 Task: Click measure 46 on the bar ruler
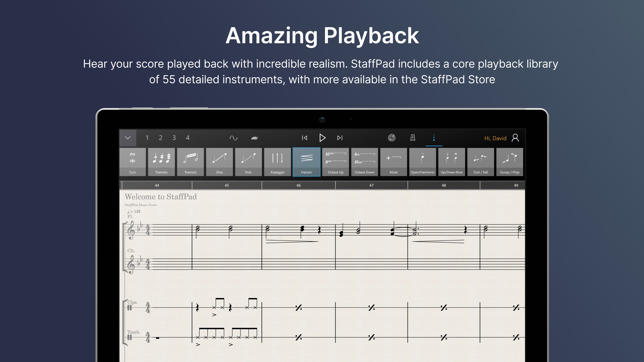[x=298, y=185]
